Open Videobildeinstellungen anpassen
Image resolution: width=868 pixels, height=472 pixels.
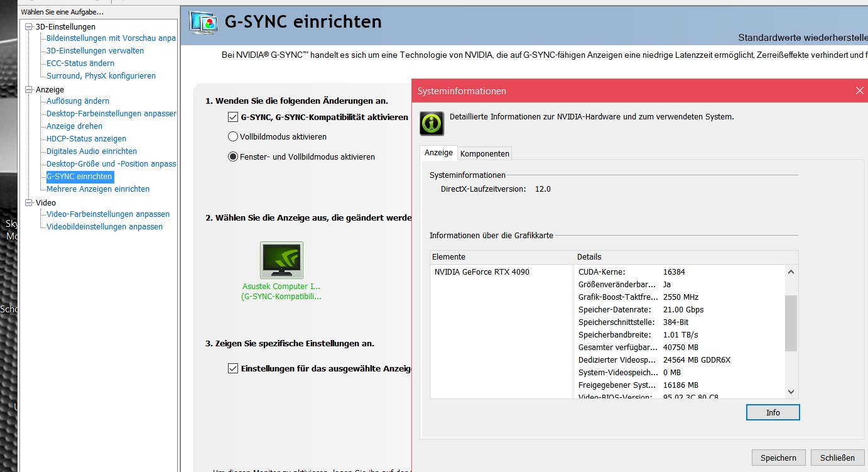pos(104,227)
